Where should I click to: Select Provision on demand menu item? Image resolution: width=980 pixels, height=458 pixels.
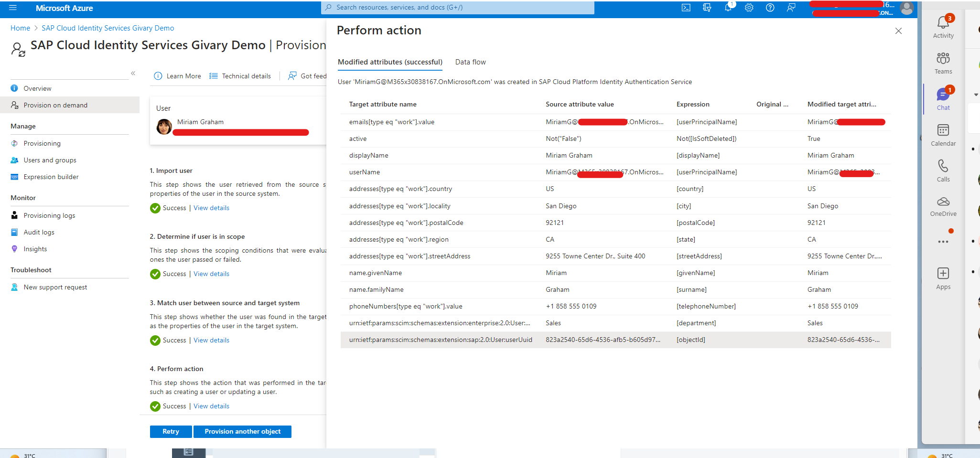(70, 105)
